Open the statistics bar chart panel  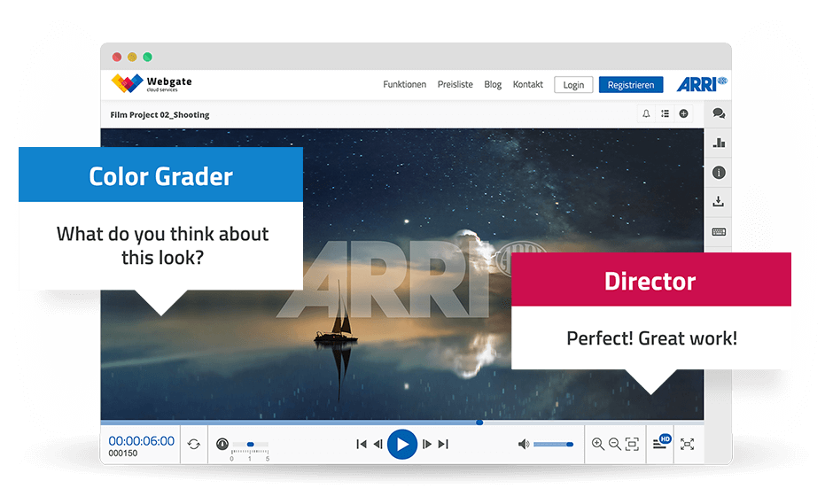[719, 143]
